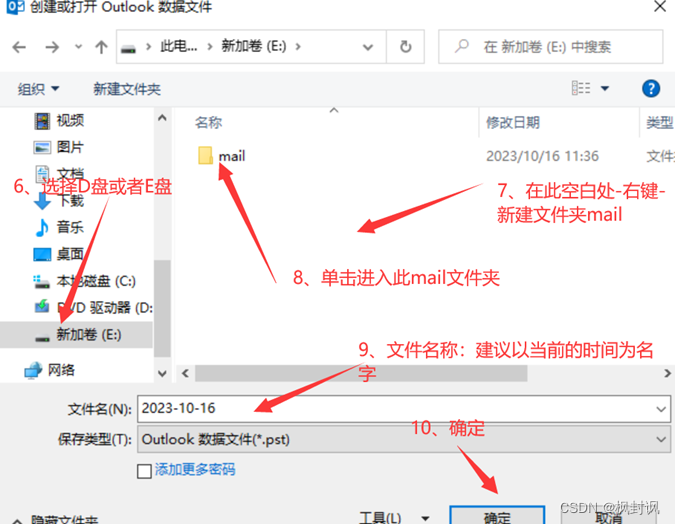Screen dimensions: 675x524
Task: Click the 图片 picture icon
Action: coord(42,148)
